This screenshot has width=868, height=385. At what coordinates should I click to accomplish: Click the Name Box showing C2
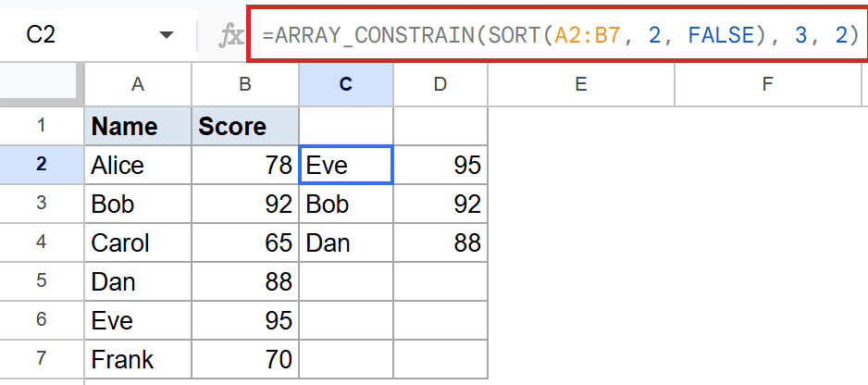[42, 35]
